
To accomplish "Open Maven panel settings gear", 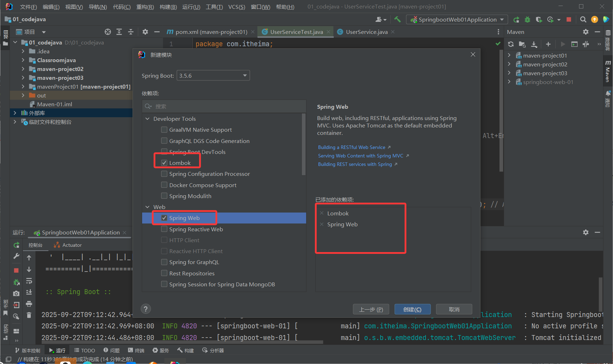I will coord(586,31).
